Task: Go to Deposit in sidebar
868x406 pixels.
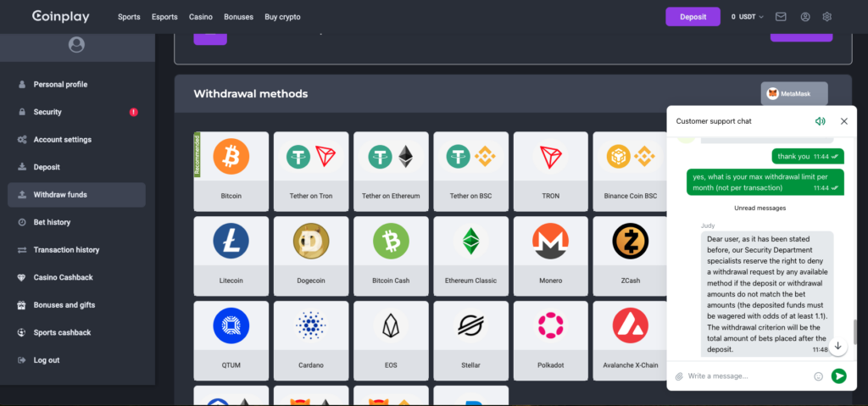Action: (x=76, y=167)
